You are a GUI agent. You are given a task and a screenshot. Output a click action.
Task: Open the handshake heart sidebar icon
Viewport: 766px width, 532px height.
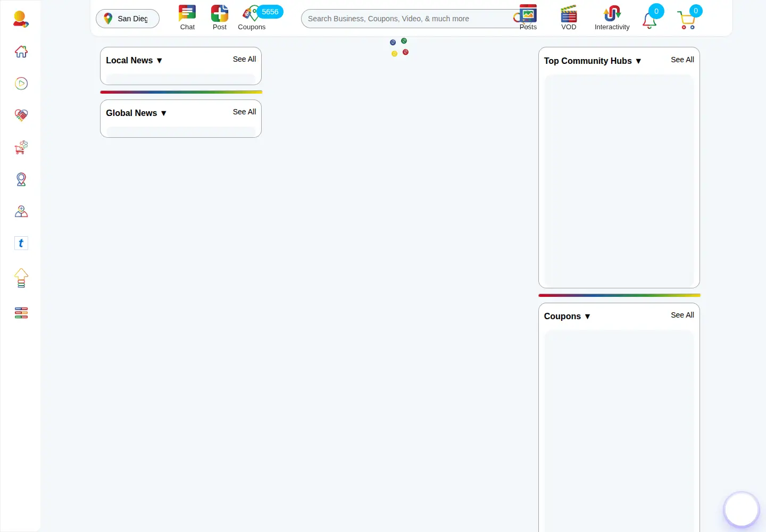pyautogui.click(x=21, y=115)
